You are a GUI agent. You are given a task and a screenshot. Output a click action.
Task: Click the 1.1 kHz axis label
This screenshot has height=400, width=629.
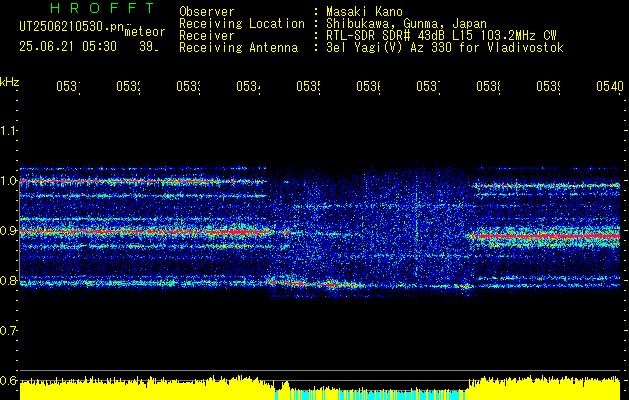click(x=8, y=130)
